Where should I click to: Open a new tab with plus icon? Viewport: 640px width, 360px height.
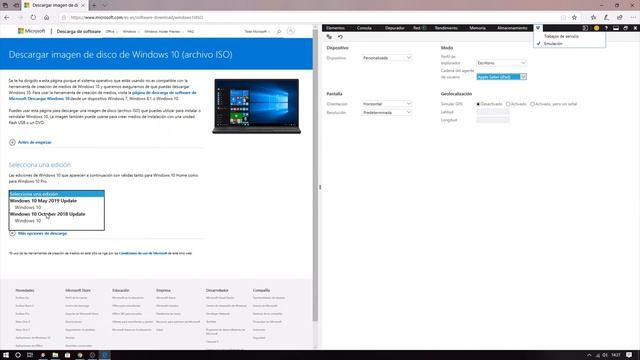(94, 5)
